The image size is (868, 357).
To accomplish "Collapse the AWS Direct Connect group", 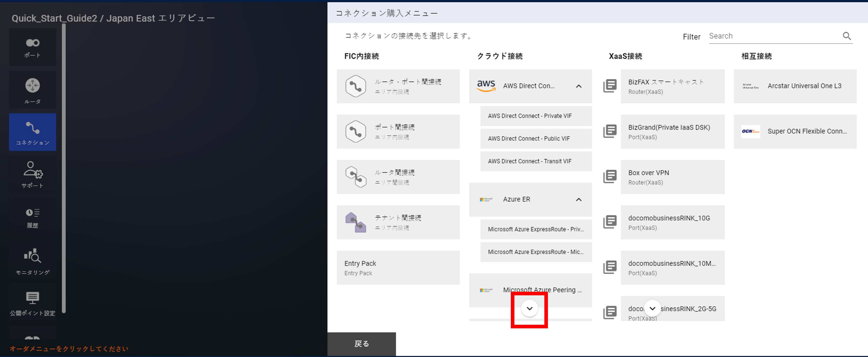I will coord(579,86).
